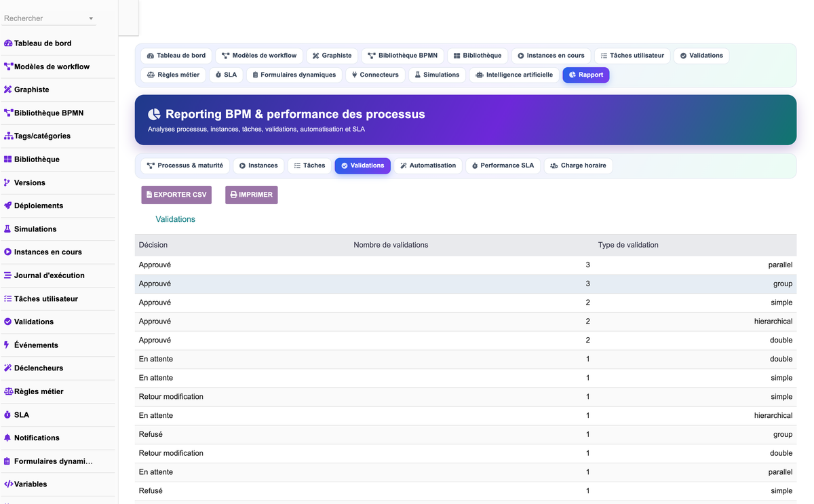Click the Variables sidebar code icon
This screenshot has height=504, width=814.
pos(9,484)
